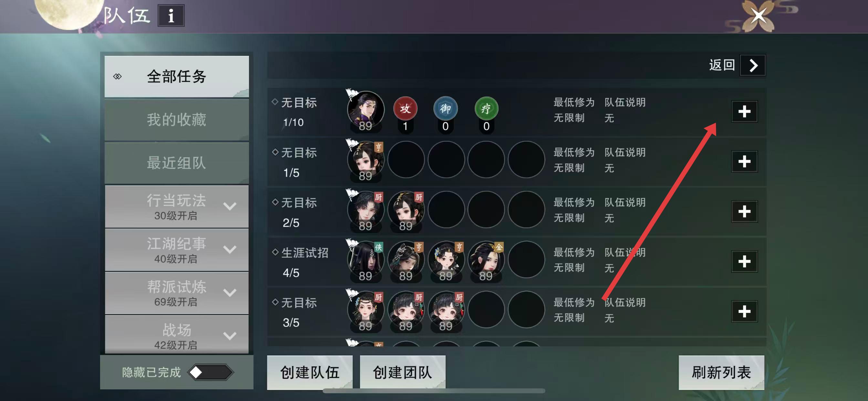Expand the 帮派试炼 category
Screen dimensions: 868x401
coord(177,293)
